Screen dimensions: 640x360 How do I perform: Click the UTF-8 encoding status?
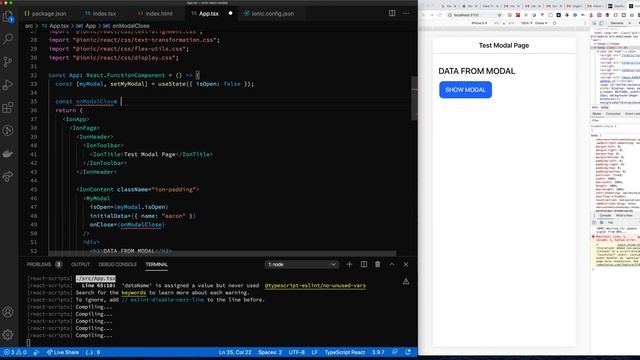(297, 352)
